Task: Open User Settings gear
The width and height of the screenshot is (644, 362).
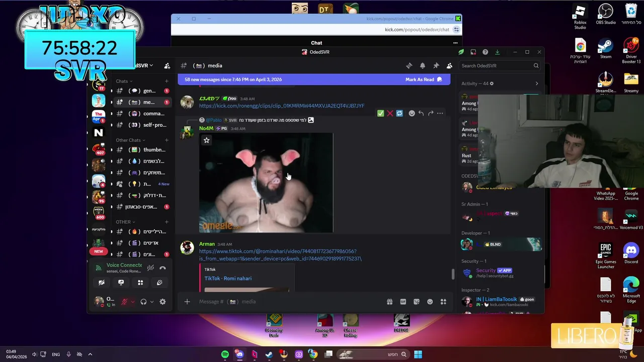Action: 163,302
